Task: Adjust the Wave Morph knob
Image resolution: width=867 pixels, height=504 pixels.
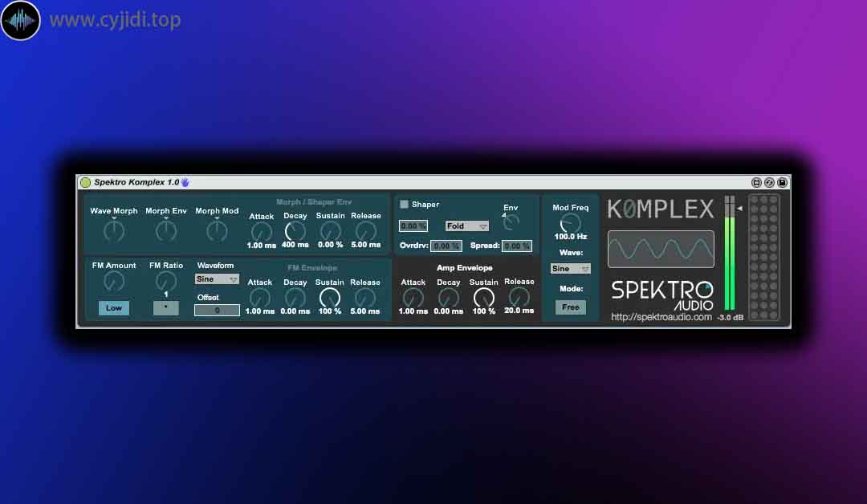Action: [x=114, y=231]
